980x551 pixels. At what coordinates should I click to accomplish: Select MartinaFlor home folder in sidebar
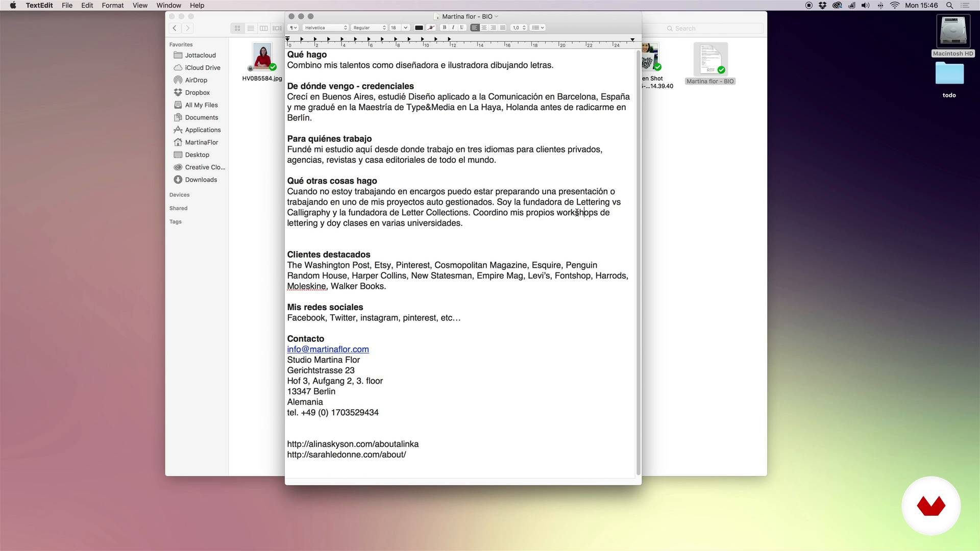tap(197, 142)
